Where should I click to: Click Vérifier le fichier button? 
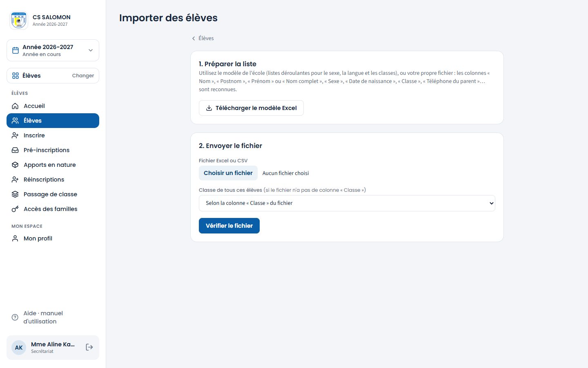229,226
